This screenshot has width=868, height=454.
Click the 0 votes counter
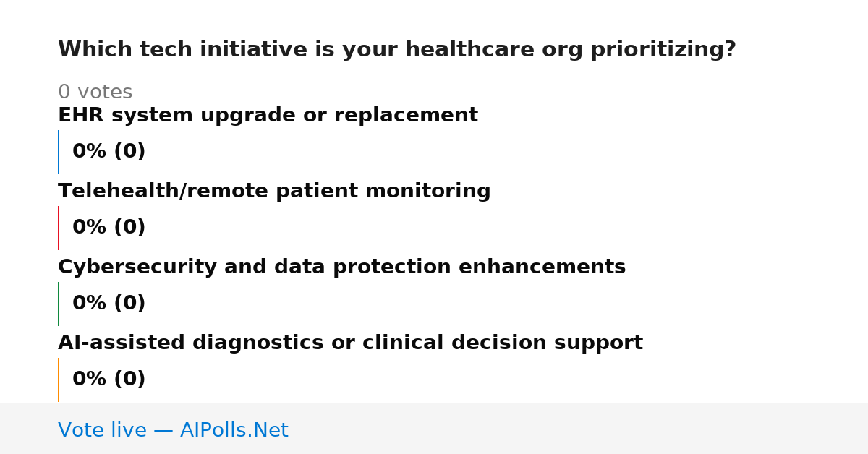click(95, 93)
